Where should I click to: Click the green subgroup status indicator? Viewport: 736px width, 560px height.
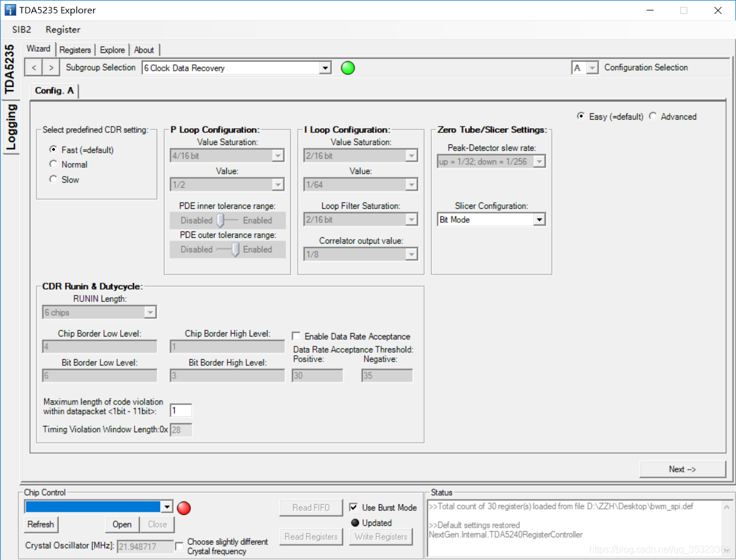tap(348, 68)
